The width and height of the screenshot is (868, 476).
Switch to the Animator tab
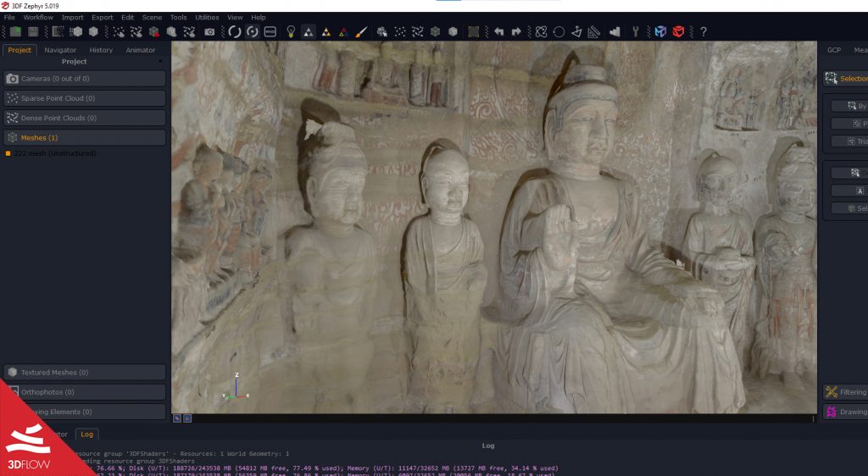141,50
